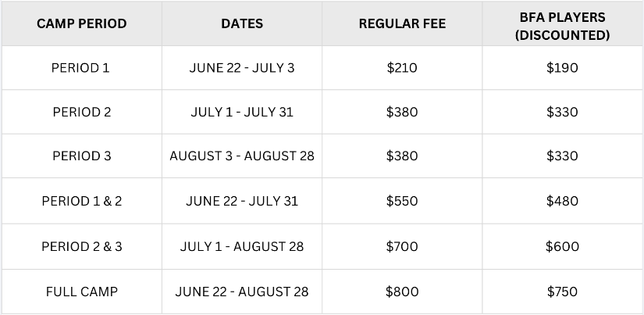This screenshot has height=315, width=644.
Task: Click the $600 discounted fee cell
Action: (562, 246)
